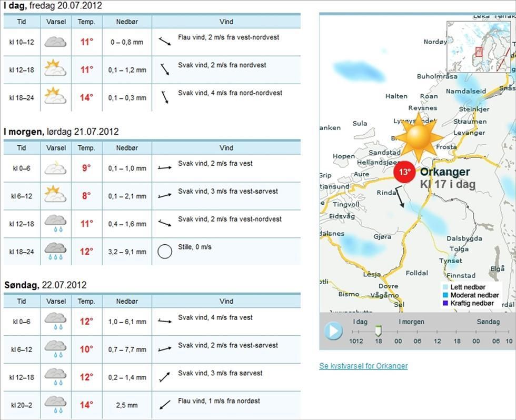Image resolution: width=516 pixels, height=420 pixels.
Task: Select Søndag on the map timeline
Action: [489, 321]
